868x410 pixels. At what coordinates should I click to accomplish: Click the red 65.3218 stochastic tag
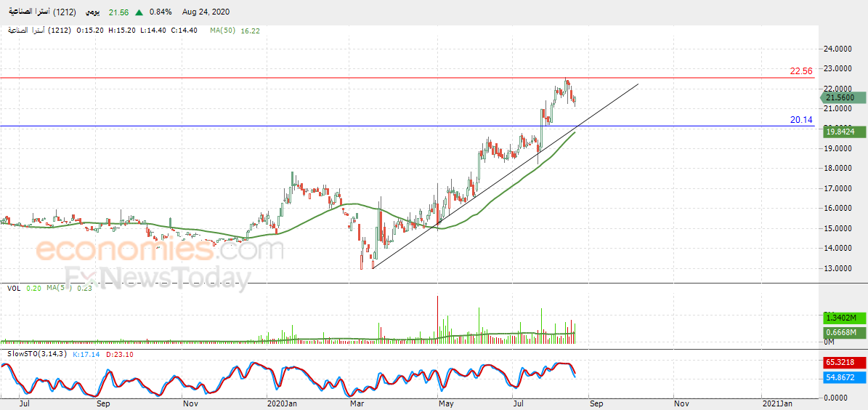(843, 362)
